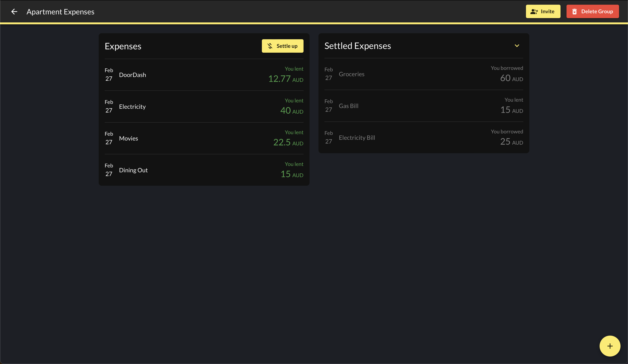Select the settled Gas Bill expense
This screenshot has height=364, width=628.
pos(424,106)
